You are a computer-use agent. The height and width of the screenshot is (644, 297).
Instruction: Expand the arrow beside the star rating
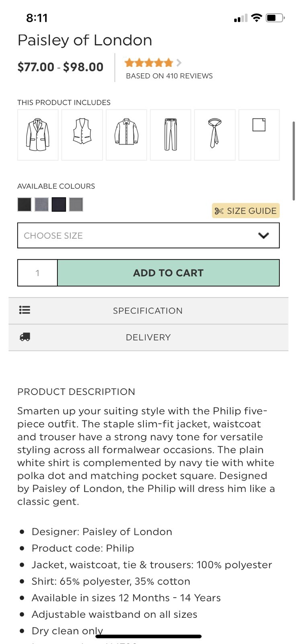[179, 63]
